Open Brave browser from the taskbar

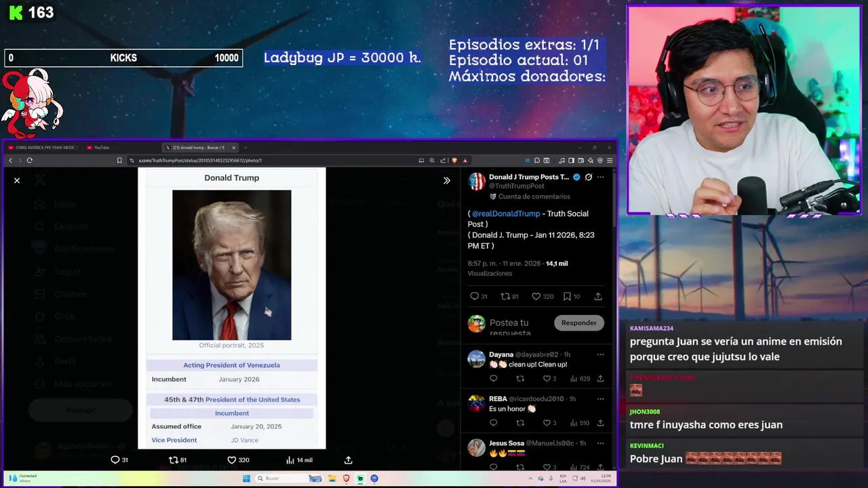346,479
